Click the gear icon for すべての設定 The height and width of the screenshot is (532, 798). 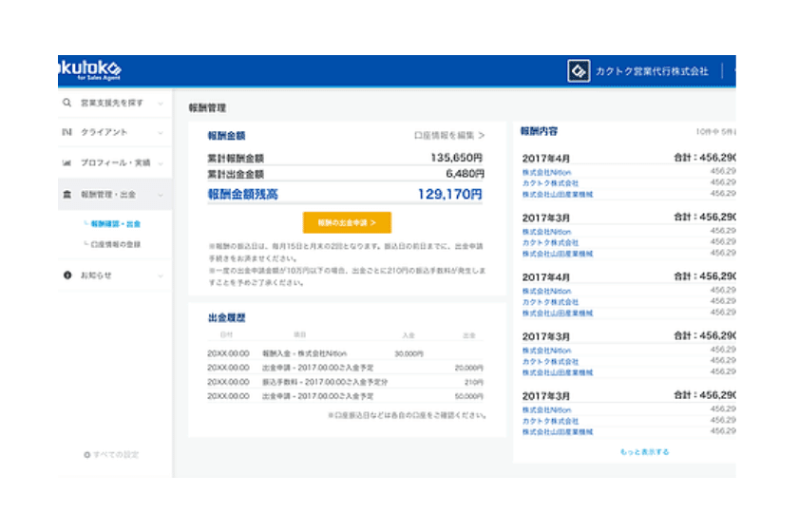click(87, 455)
